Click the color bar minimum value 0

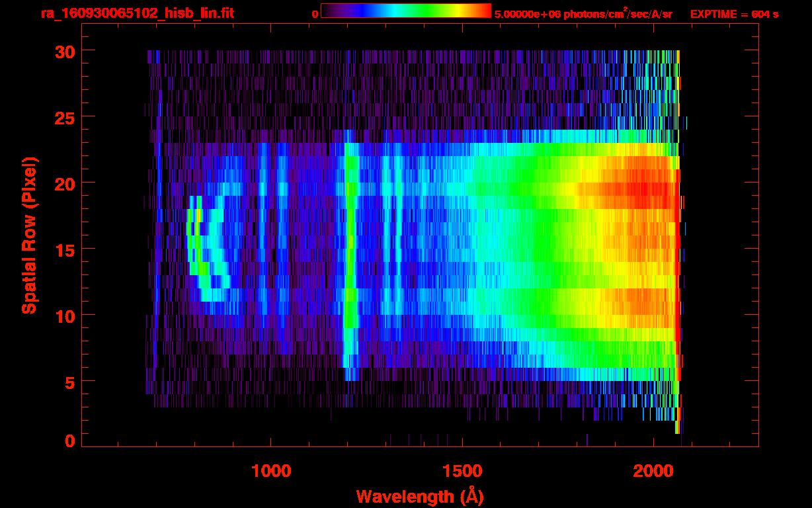315,13
